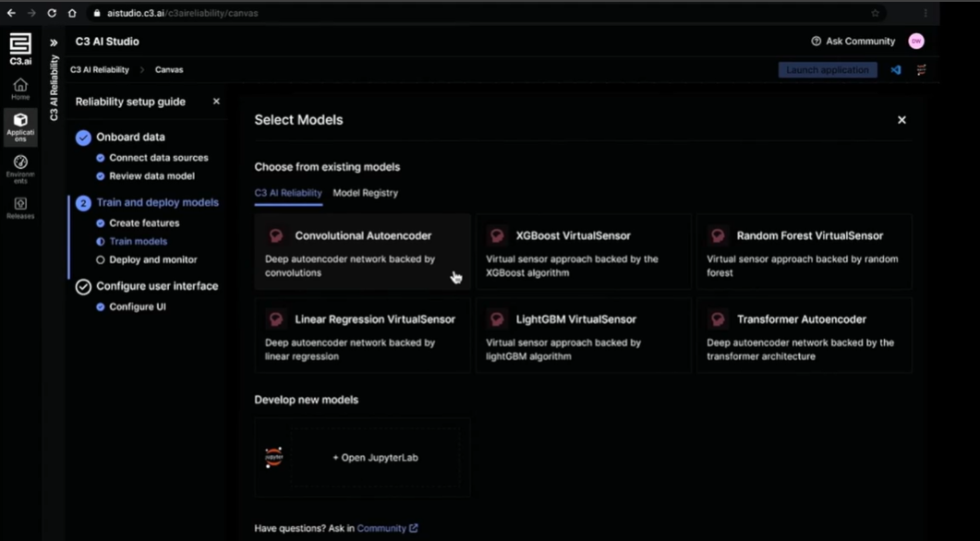Click Open JupyterLab

click(375, 457)
